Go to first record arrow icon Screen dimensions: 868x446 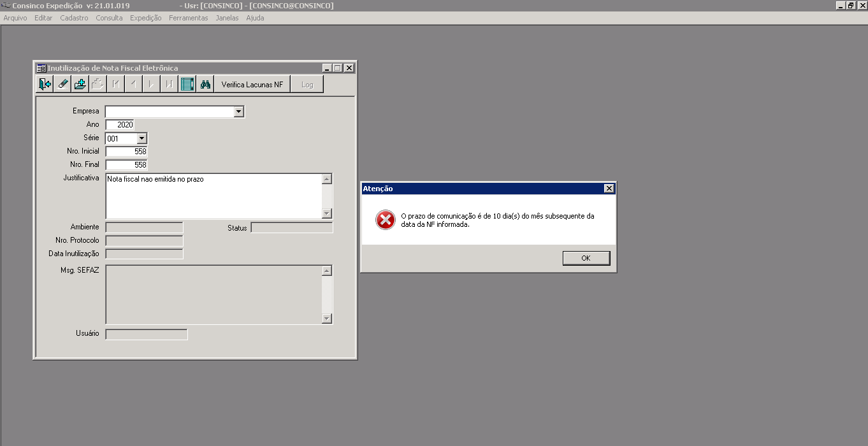(116, 84)
